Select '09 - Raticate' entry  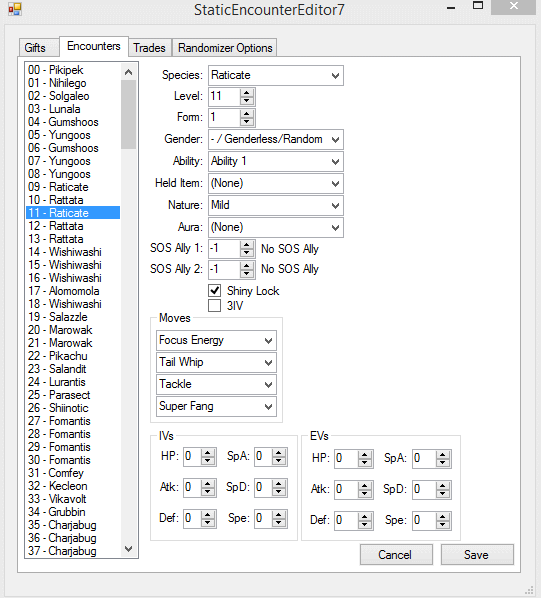[x=73, y=187]
